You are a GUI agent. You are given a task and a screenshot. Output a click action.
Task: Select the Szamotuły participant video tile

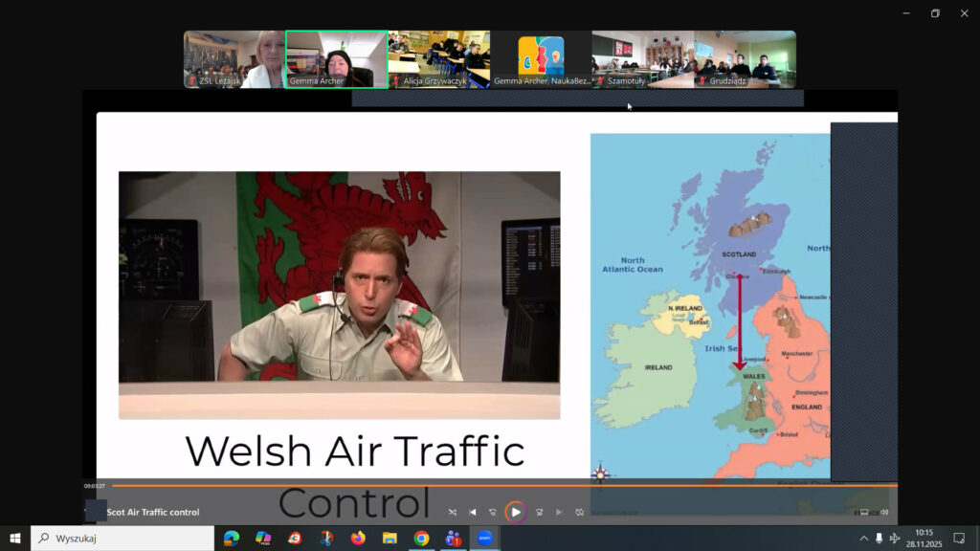point(642,59)
